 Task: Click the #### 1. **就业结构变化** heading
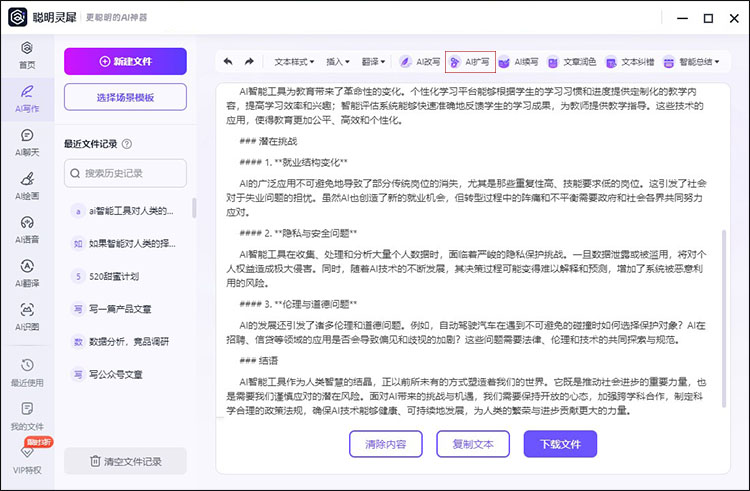[293, 163]
